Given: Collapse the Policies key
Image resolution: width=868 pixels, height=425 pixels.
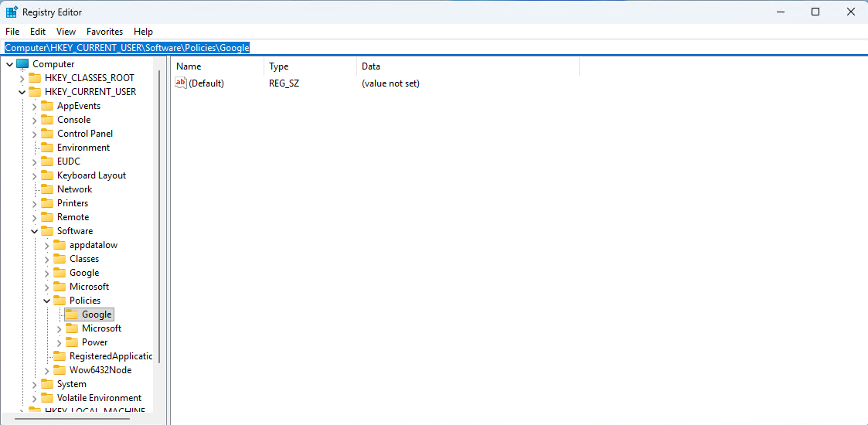Looking at the screenshot, I should [x=47, y=301].
